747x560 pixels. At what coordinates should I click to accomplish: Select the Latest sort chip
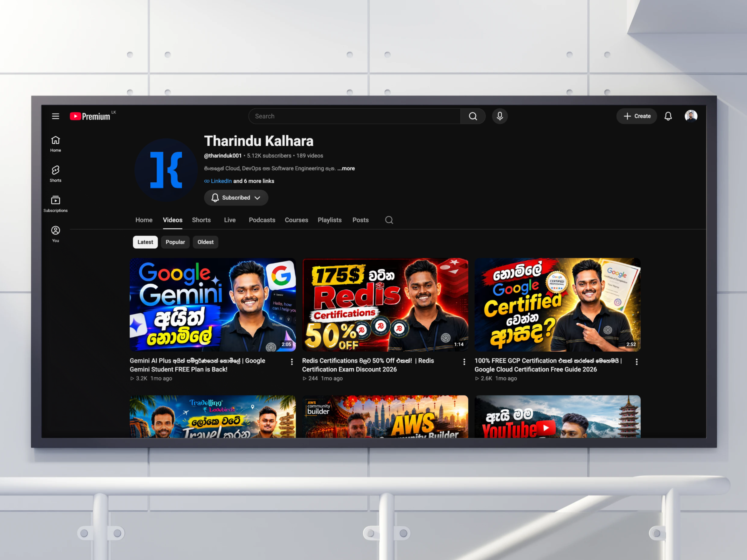[x=145, y=242]
